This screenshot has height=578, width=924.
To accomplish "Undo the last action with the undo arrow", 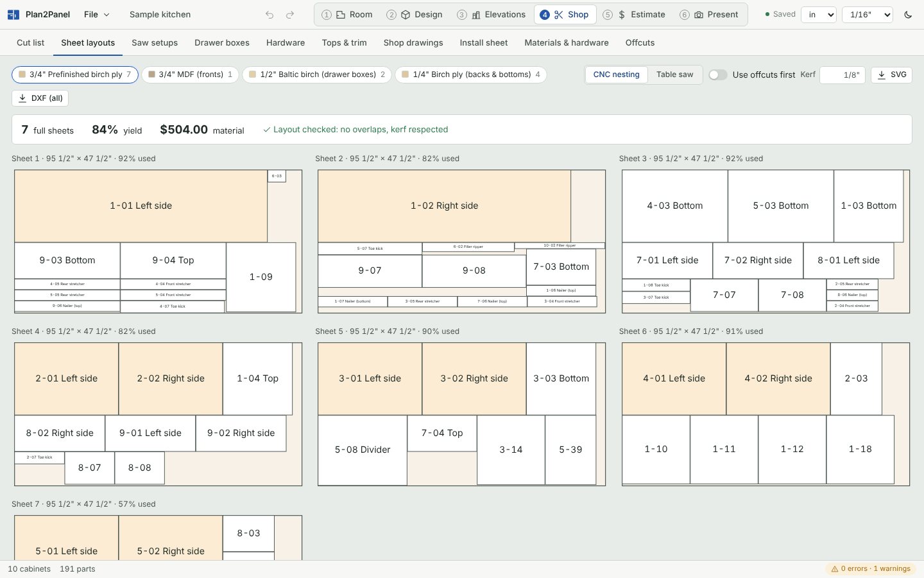I will point(269,15).
